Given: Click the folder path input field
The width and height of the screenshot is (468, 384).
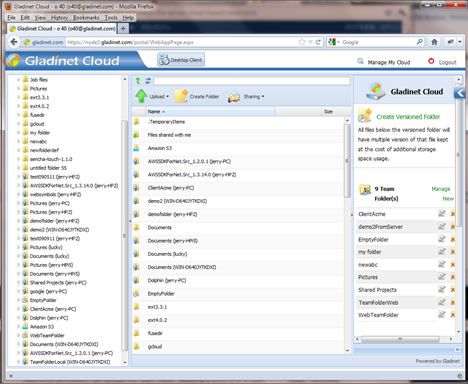Looking at the screenshot, I should pos(252,81).
